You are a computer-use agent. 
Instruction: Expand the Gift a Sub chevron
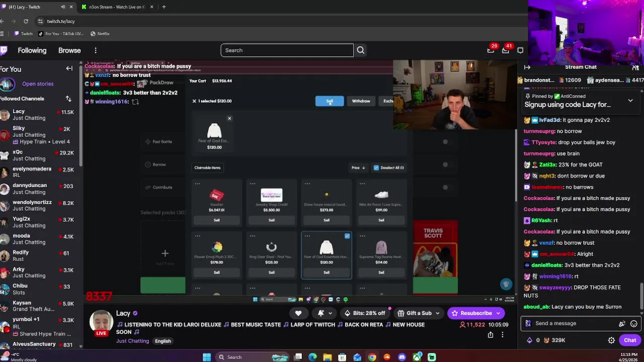click(437, 313)
